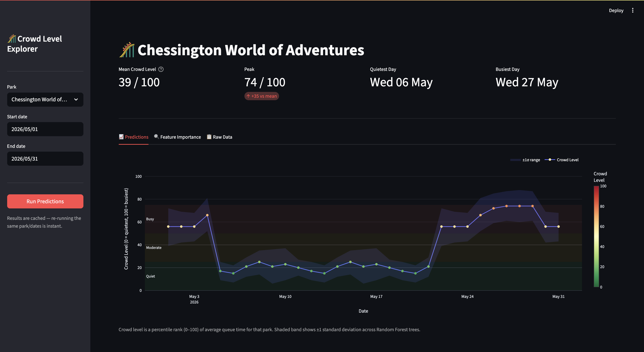Click the roller coaster icon in sidebar title

[x=12, y=38]
